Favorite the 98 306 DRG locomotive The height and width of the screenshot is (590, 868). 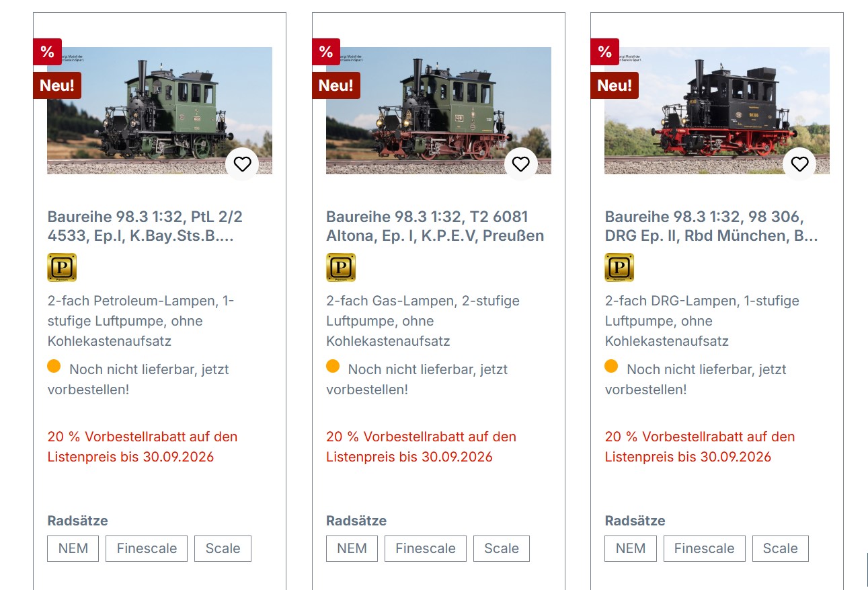(799, 164)
